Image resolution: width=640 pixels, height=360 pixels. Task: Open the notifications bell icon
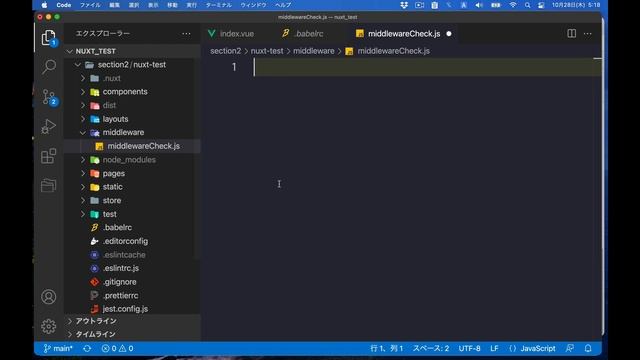588,349
